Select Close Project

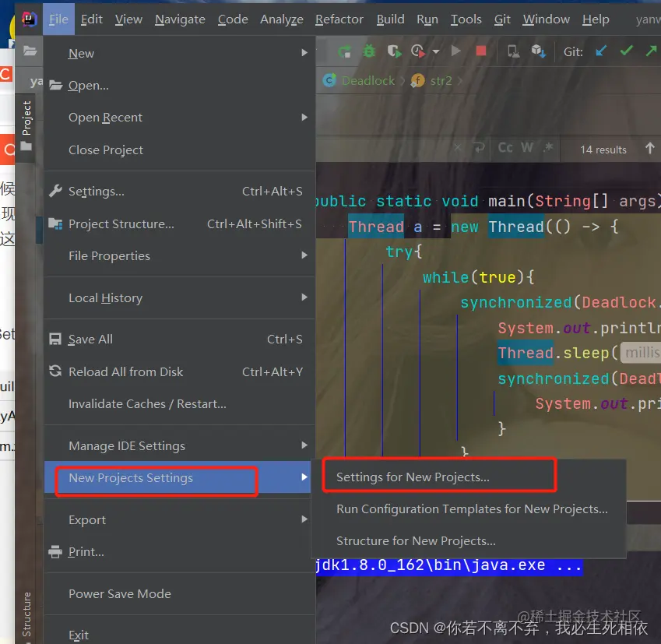click(x=180, y=150)
